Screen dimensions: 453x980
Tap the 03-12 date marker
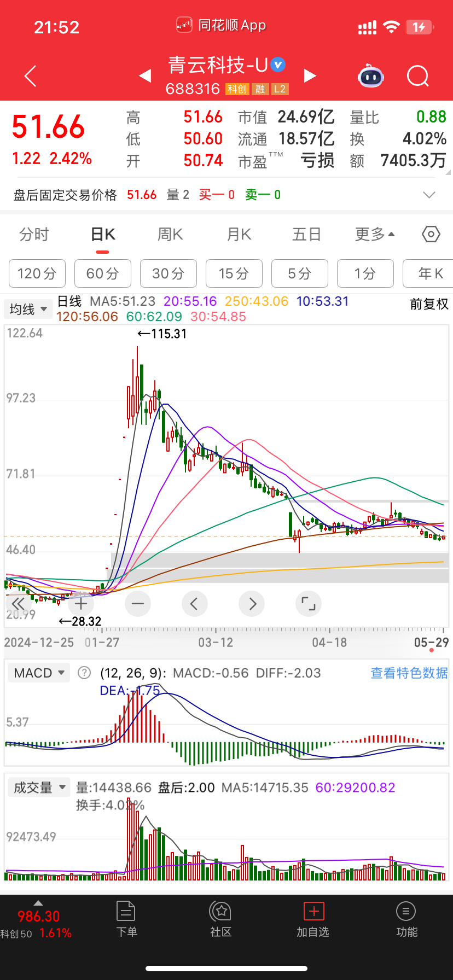pyautogui.click(x=216, y=643)
